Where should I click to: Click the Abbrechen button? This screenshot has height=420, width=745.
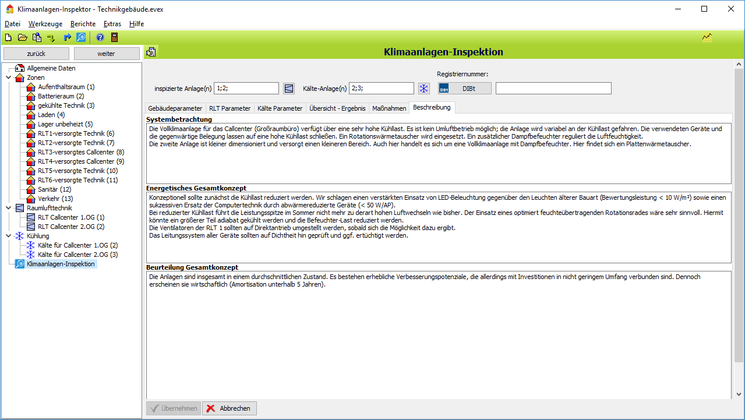[229, 408]
